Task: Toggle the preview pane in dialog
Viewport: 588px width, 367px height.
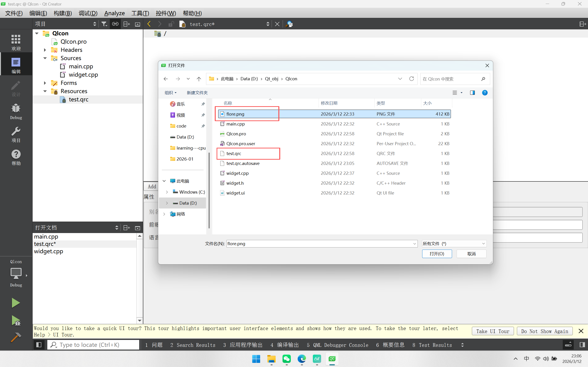Action: coord(472,92)
